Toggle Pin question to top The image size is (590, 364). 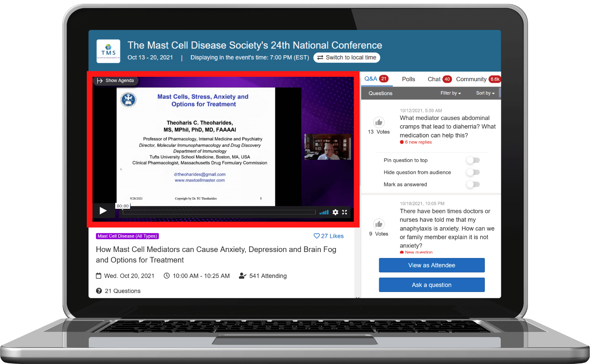473,160
